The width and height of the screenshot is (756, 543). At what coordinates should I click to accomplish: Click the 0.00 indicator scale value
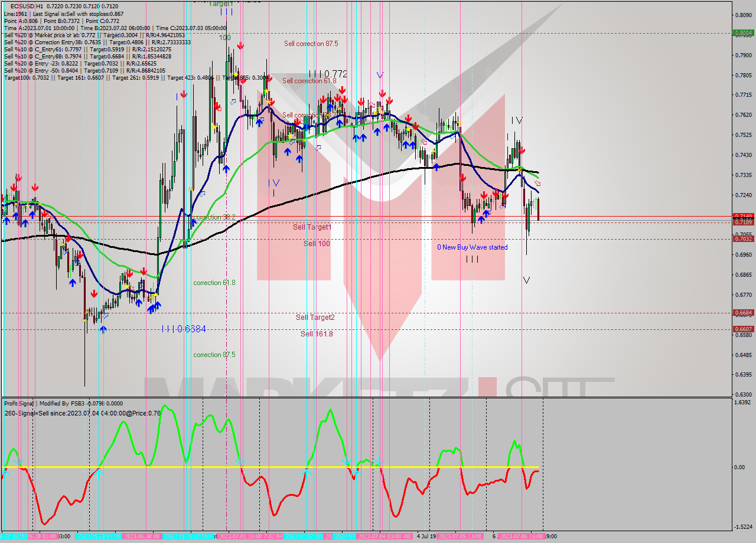tap(739, 467)
